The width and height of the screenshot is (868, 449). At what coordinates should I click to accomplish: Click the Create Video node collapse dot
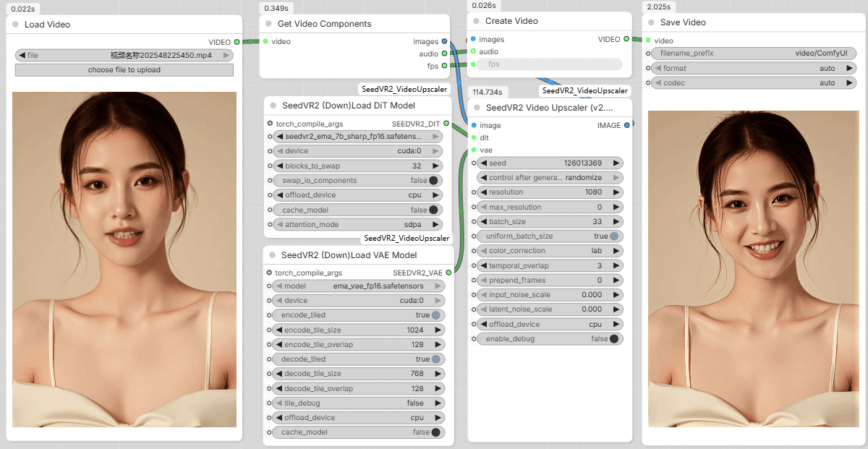pos(476,22)
